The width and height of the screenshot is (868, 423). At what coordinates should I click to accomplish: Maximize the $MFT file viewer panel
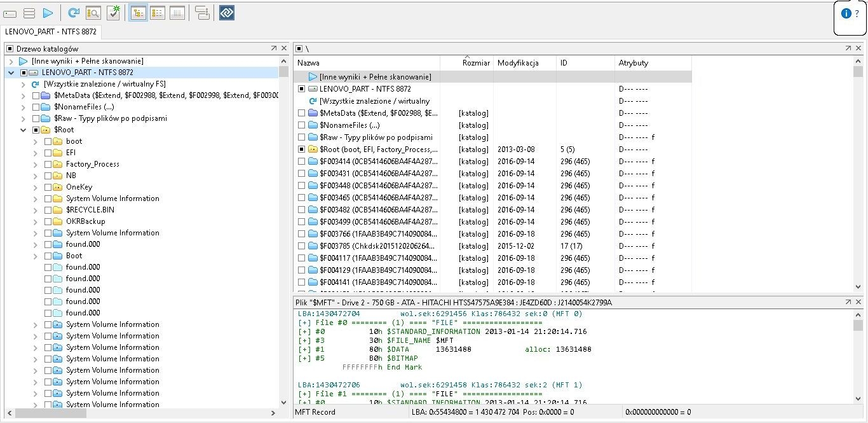(x=848, y=302)
